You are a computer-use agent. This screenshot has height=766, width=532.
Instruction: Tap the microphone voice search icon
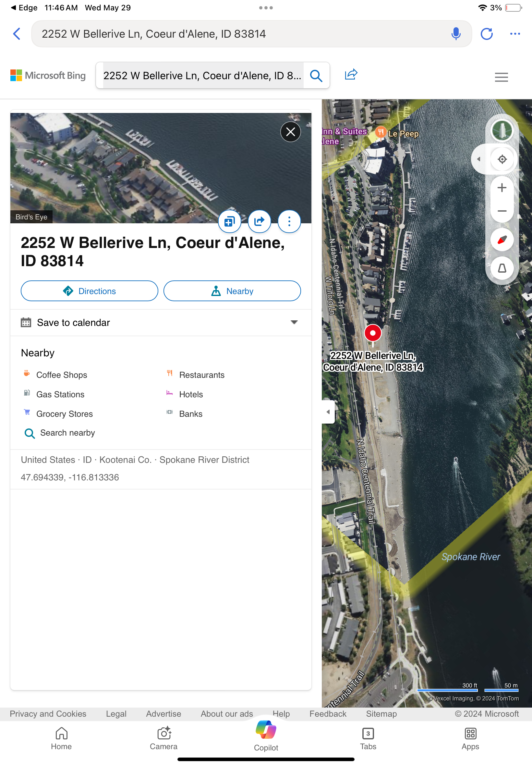click(x=456, y=34)
